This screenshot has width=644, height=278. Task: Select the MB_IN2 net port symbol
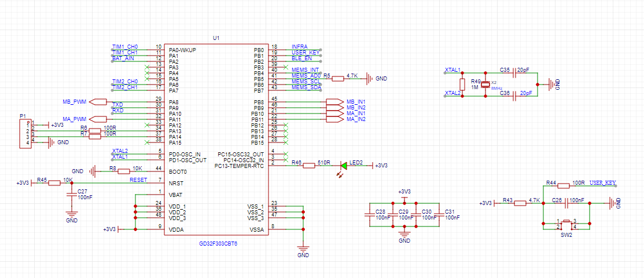tap(334, 107)
